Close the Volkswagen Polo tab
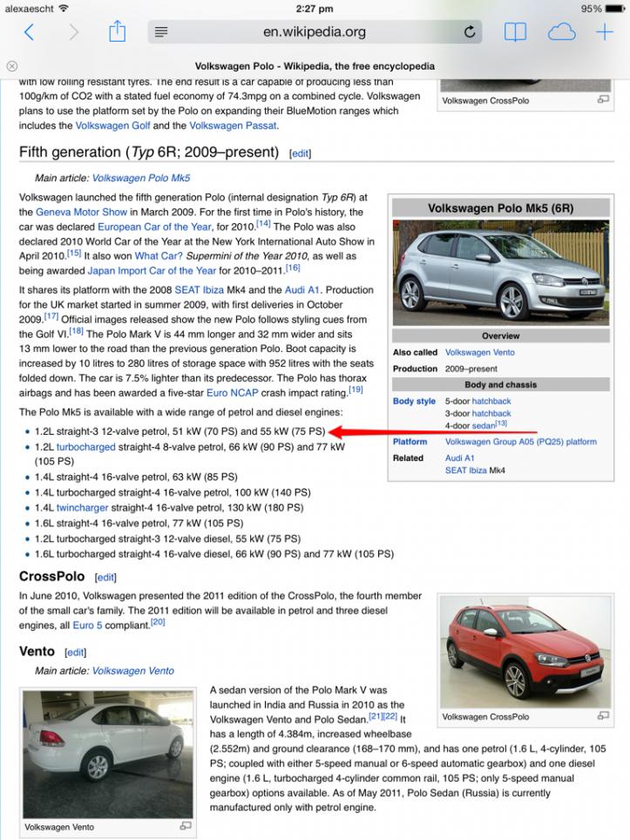Viewport: 630px width, 840px height. click(x=11, y=66)
